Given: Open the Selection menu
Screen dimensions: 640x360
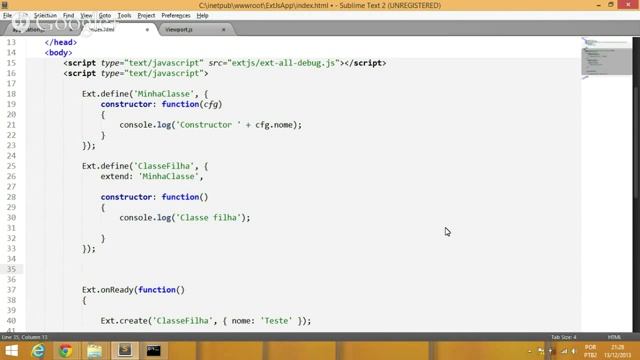Looking at the screenshot, I should click(45, 16).
